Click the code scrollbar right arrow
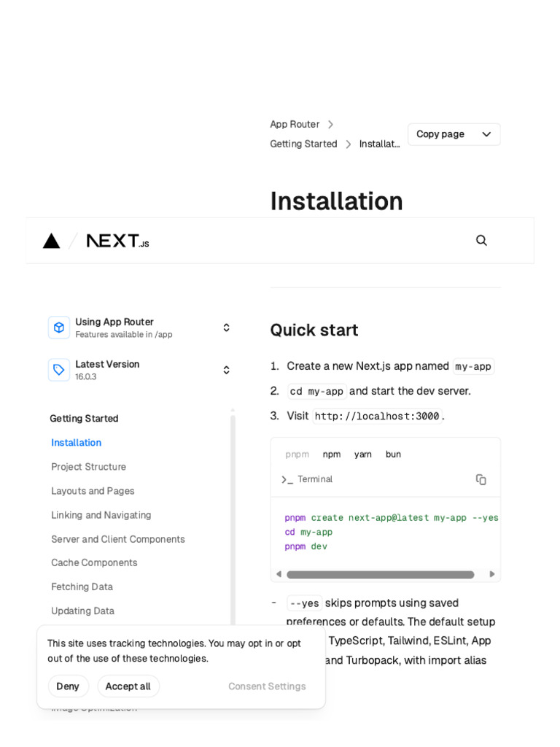Screen dimensions: 560x747 click(492, 575)
